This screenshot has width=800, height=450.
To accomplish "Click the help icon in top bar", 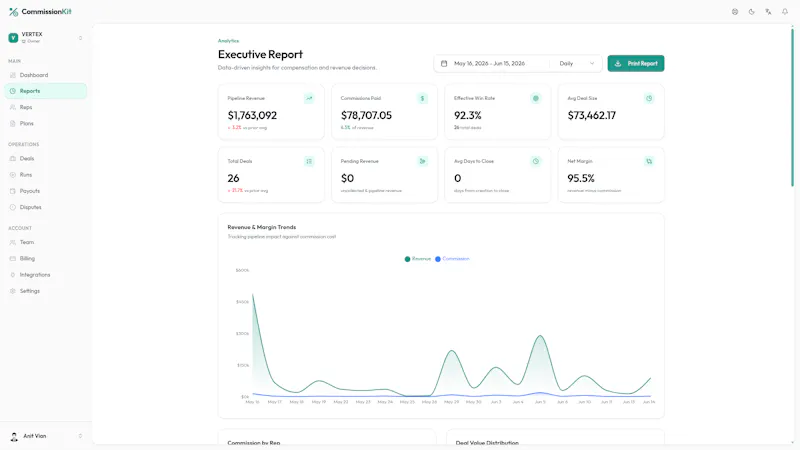I will pyautogui.click(x=735, y=12).
